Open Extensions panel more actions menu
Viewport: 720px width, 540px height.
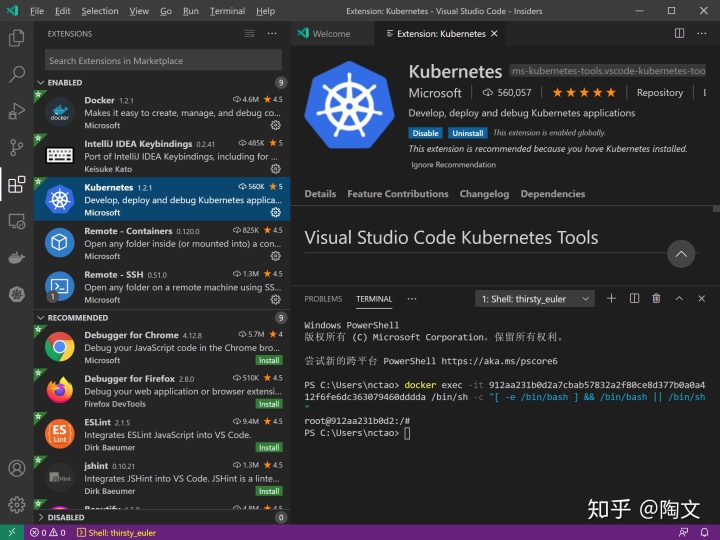pos(272,34)
